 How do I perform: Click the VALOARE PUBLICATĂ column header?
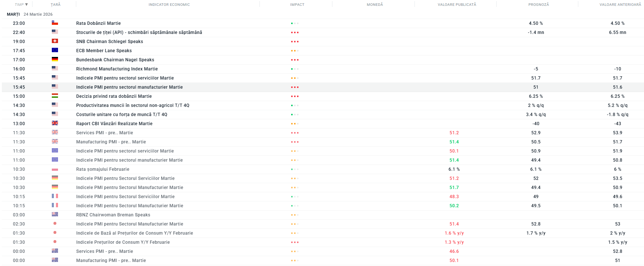point(456,5)
